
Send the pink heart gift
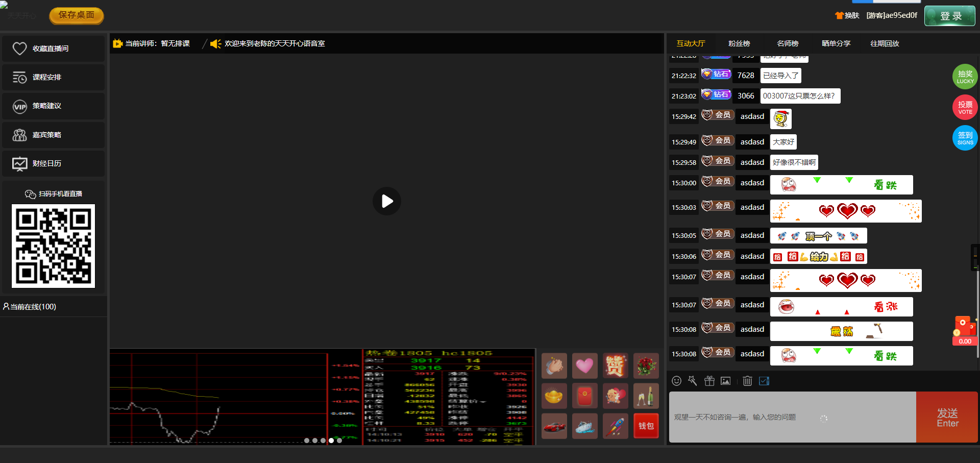(x=584, y=365)
